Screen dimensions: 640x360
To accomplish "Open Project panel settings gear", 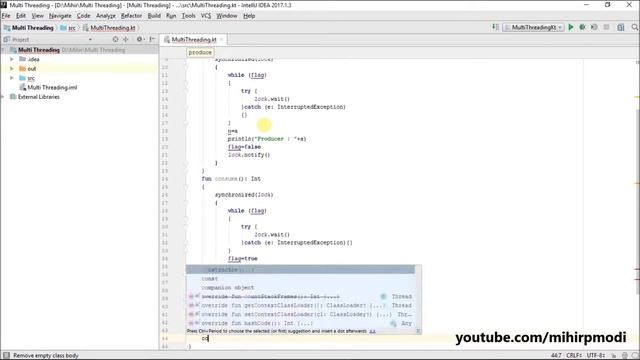I will point(139,39).
